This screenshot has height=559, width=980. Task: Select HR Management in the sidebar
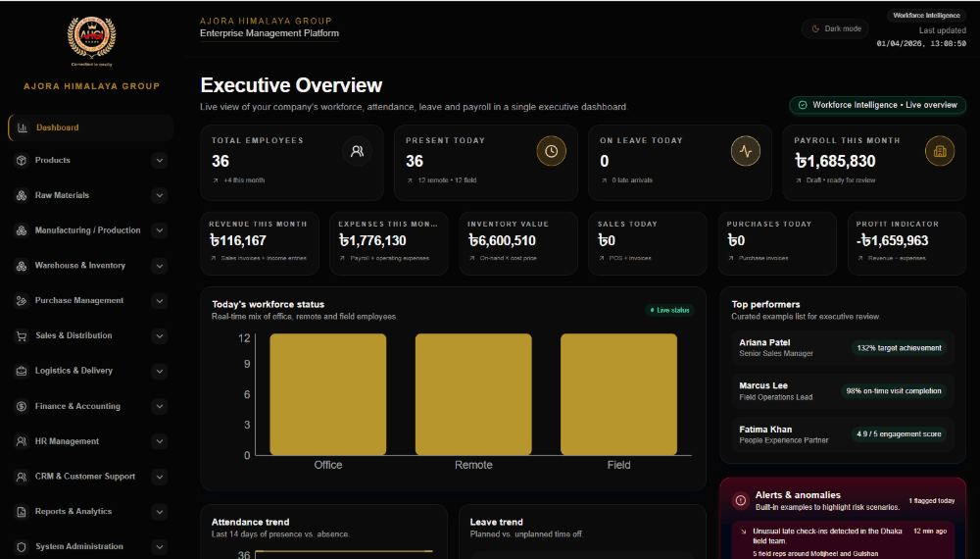(67, 441)
